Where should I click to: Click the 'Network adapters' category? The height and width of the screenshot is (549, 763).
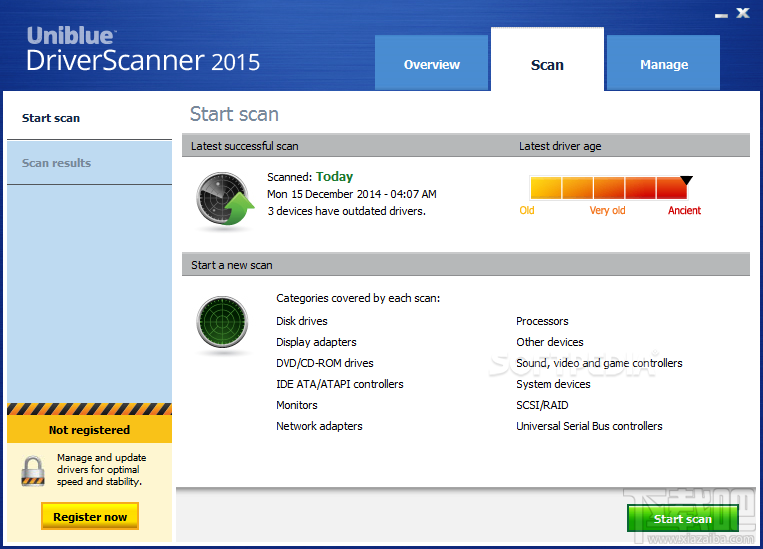(319, 426)
